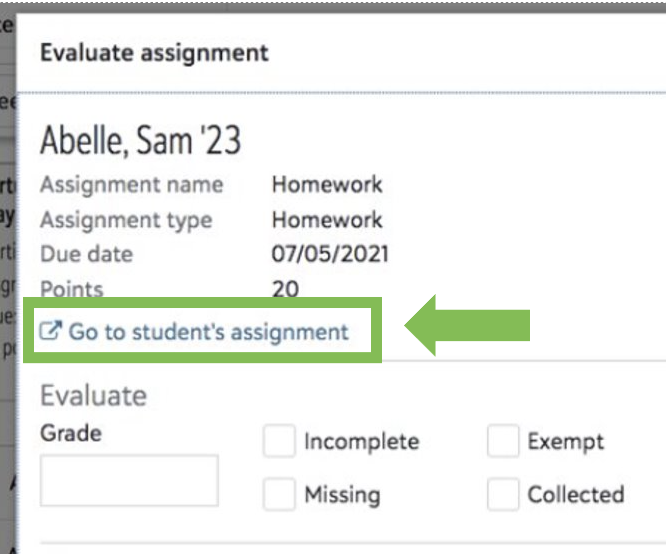The image size is (666, 554).
Task: Click the "Exempt" label text
Action: [566, 441]
